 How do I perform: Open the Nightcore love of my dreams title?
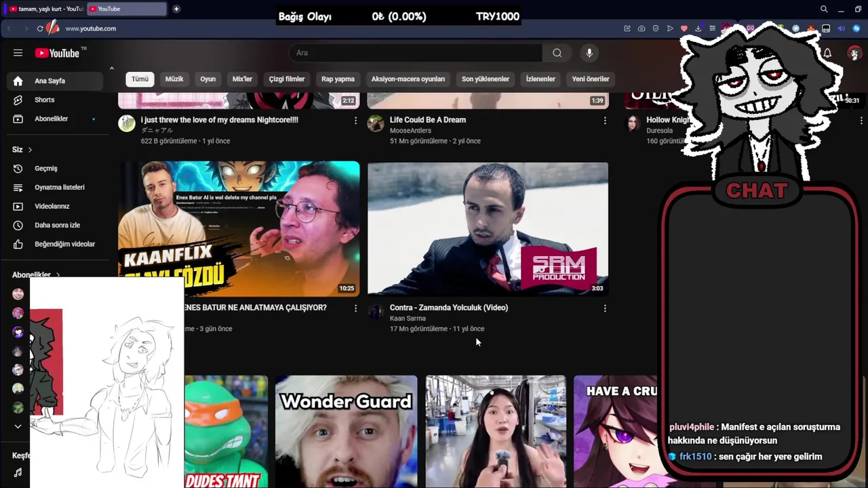point(220,120)
